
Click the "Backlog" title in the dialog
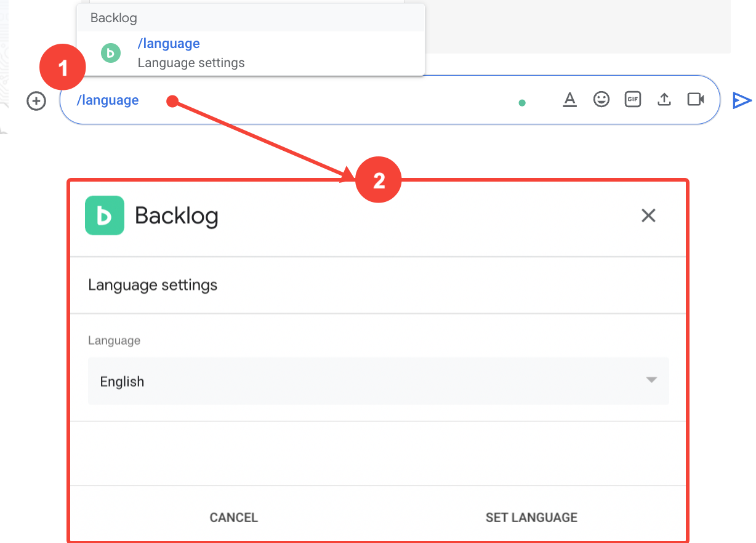click(177, 215)
